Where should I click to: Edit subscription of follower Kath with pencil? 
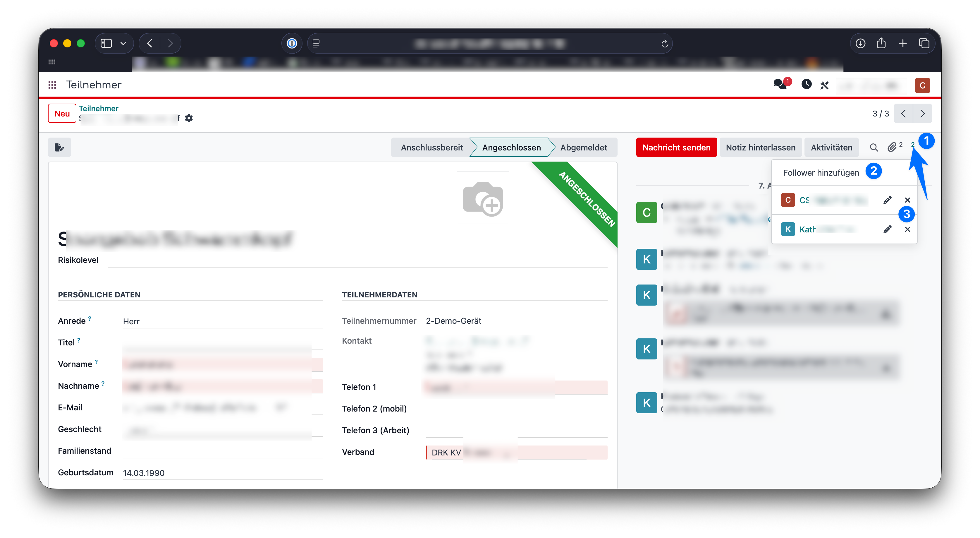[x=887, y=229]
